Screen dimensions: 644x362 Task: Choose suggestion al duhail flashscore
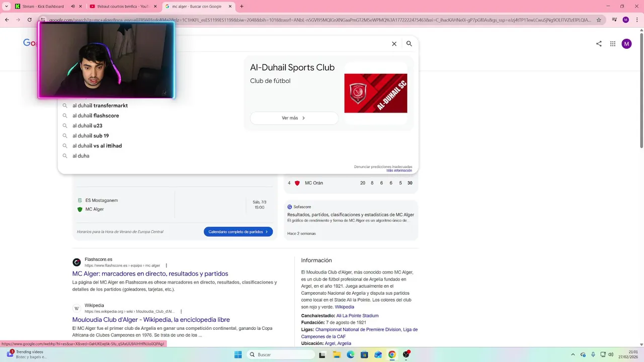(96, 116)
